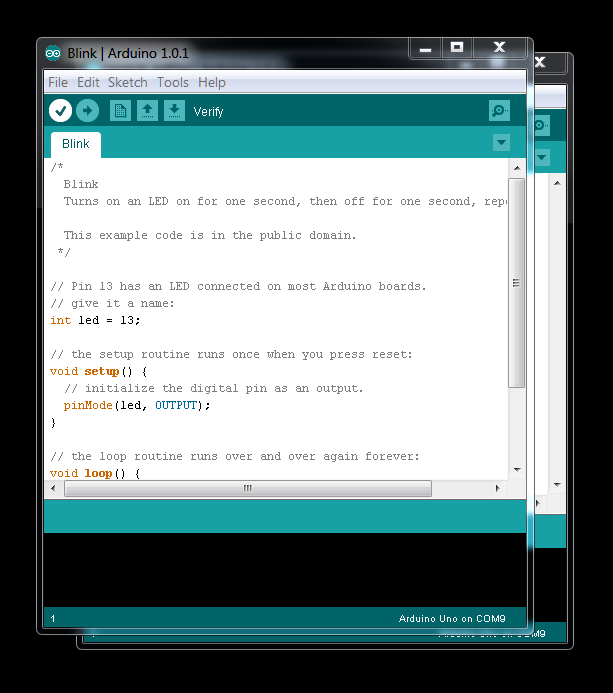Click 'This example code is in the public domain.'

pyautogui.click(x=210, y=236)
